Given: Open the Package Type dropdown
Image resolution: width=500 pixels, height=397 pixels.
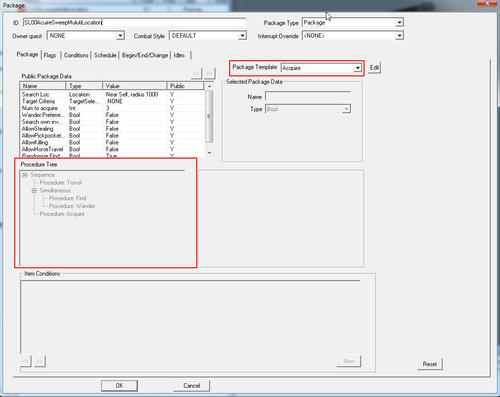Looking at the screenshot, I should coord(399,22).
